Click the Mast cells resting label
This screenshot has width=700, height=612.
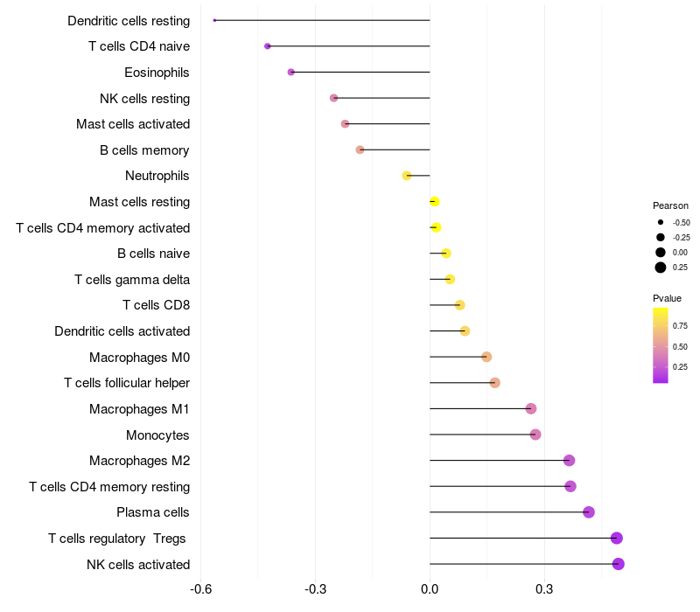pyautogui.click(x=139, y=202)
